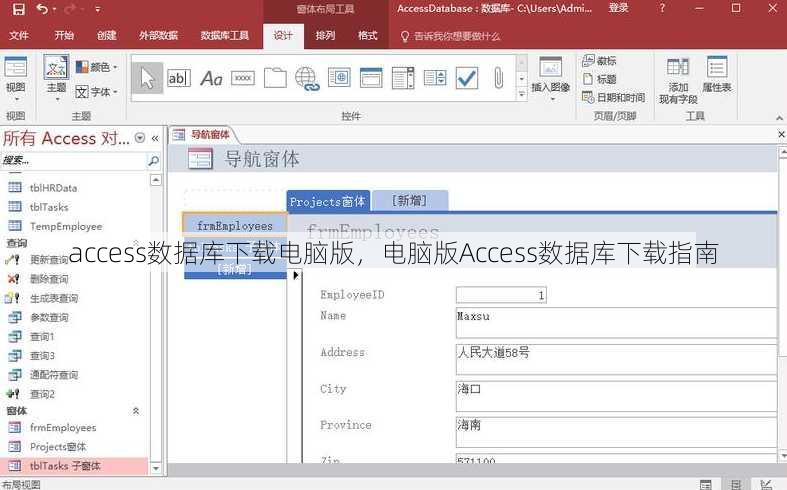This screenshot has width=787, height=490.
Task: Select the 删除查询 delete query
Action: click(x=49, y=279)
